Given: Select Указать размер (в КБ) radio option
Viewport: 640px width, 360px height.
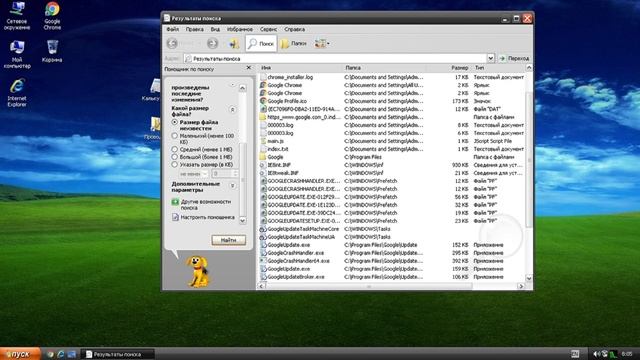Looking at the screenshot, I should coord(174,164).
